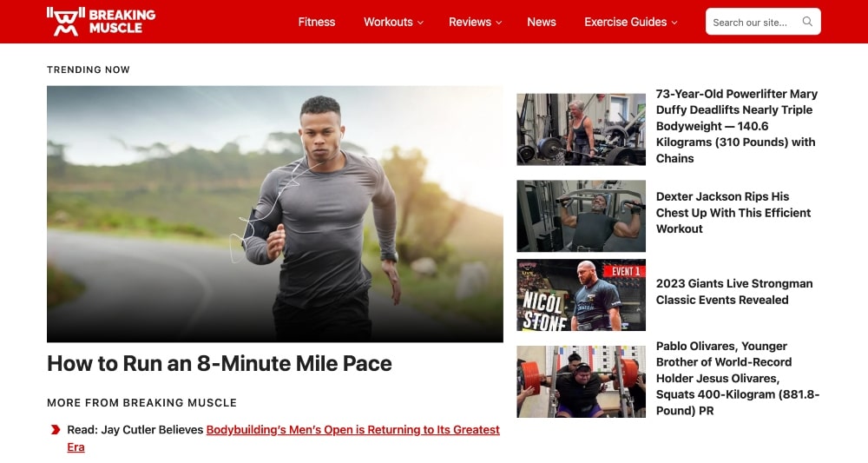Viewport: 868px width, 463px height.
Task: Open the Workouts menu
Action: pyautogui.click(x=393, y=23)
